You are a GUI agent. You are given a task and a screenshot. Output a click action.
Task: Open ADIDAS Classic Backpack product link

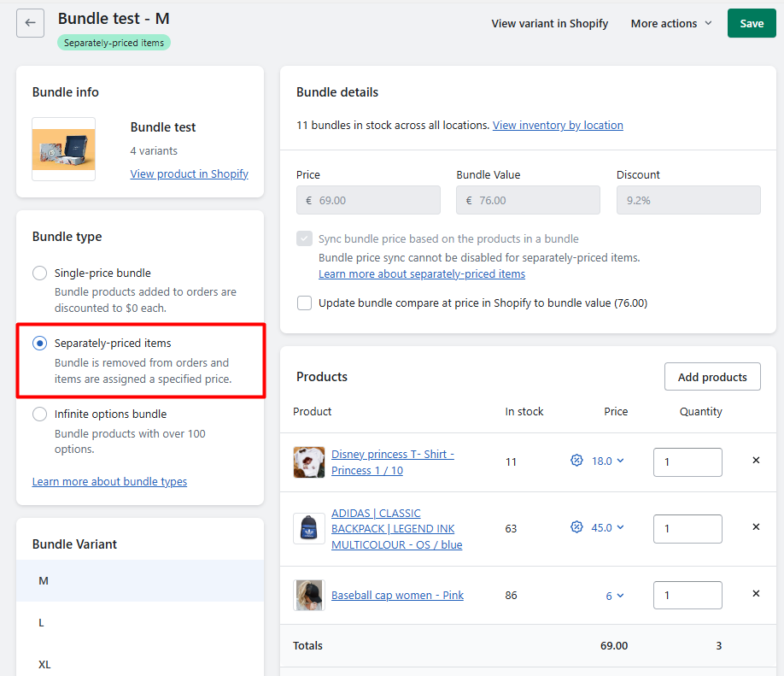pyautogui.click(x=396, y=528)
